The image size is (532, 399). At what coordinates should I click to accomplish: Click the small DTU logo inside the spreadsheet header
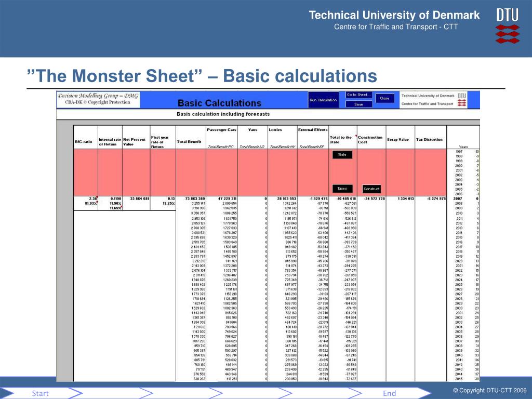click(x=462, y=100)
